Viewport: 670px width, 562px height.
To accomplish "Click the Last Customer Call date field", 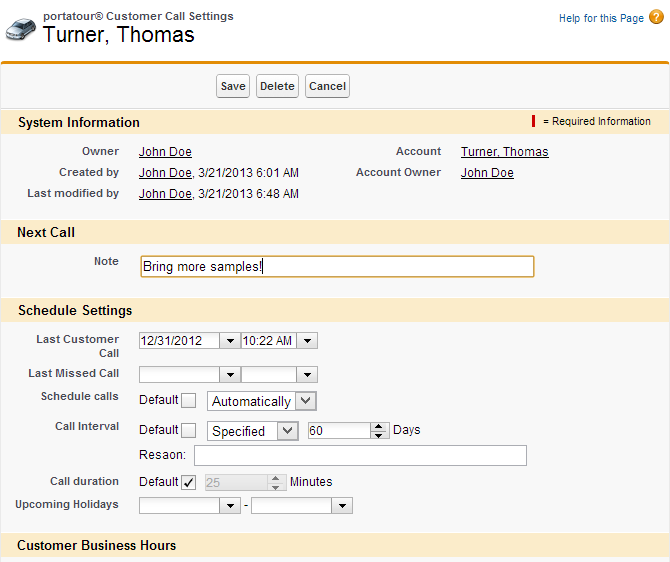I will [x=179, y=341].
